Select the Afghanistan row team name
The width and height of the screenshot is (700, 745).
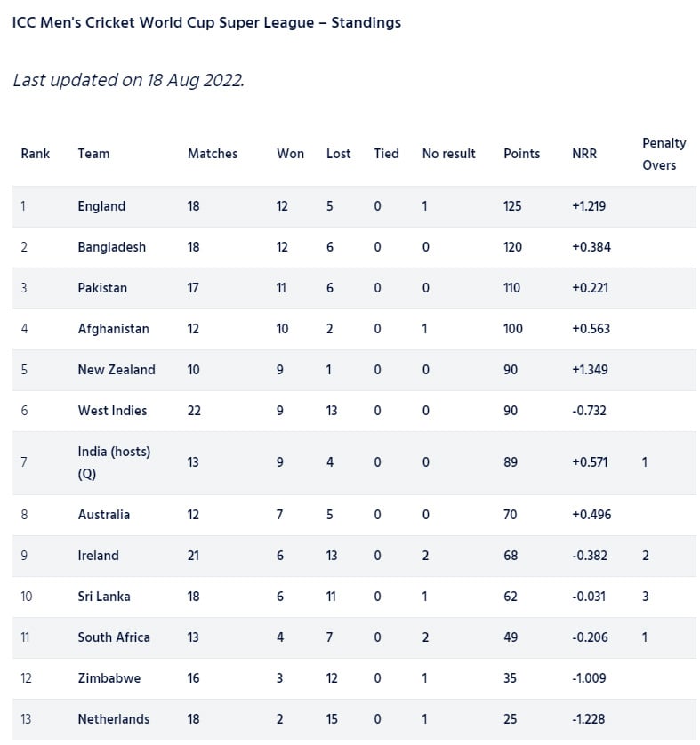[x=113, y=329]
